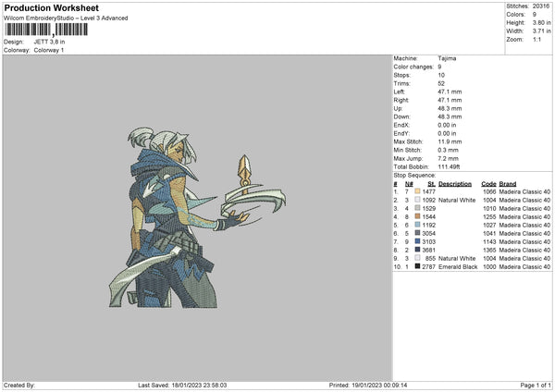Click code '1255' in the stop sequence

click(x=489, y=217)
